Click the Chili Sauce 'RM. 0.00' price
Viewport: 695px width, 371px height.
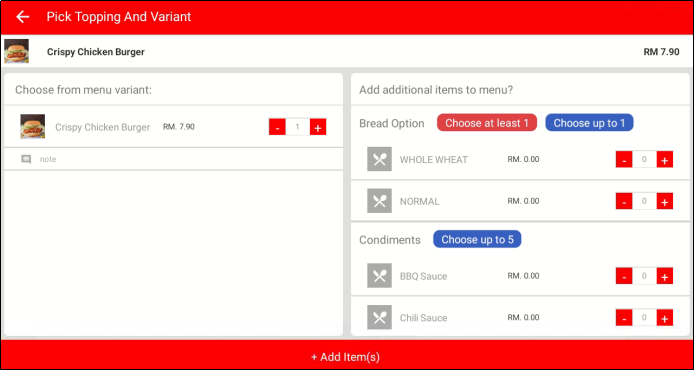523,317
